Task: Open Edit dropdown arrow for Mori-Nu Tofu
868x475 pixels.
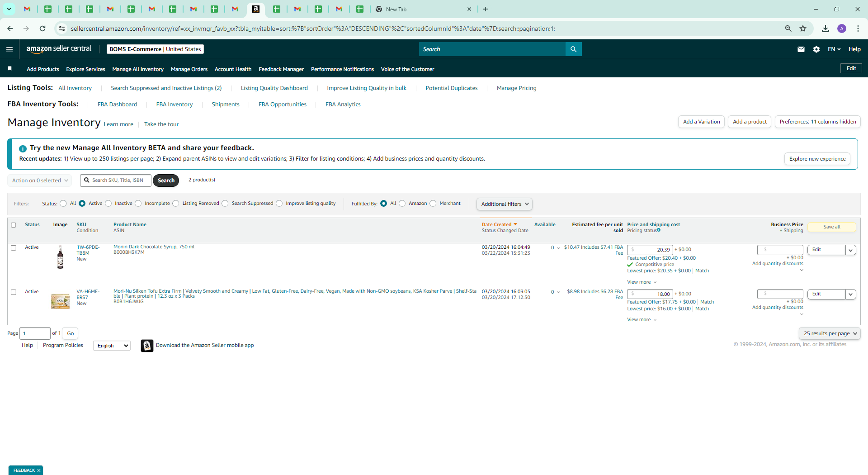Action: tap(851, 294)
